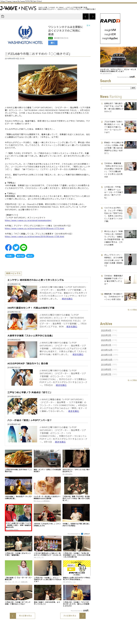Click the 次の記事を見る button at the bottom
The height and width of the screenshot is (644, 137).
[x=73, y=615]
